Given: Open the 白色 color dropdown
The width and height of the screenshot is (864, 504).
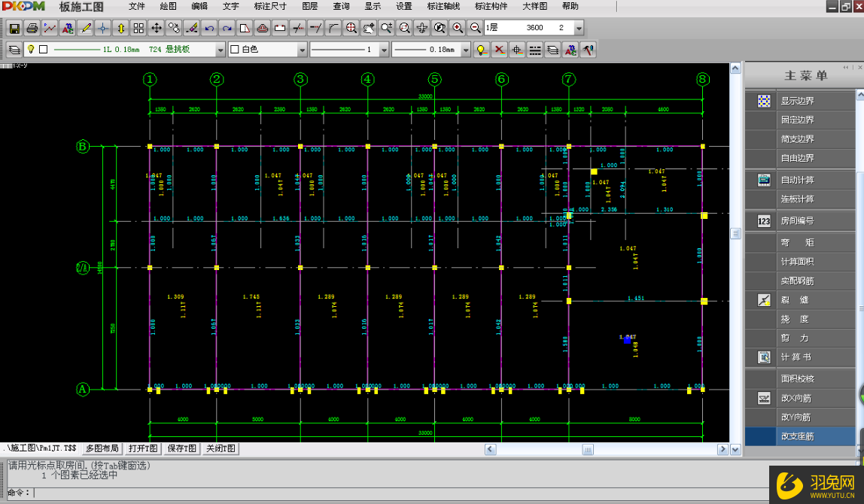Looking at the screenshot, I should pos(302,50).
